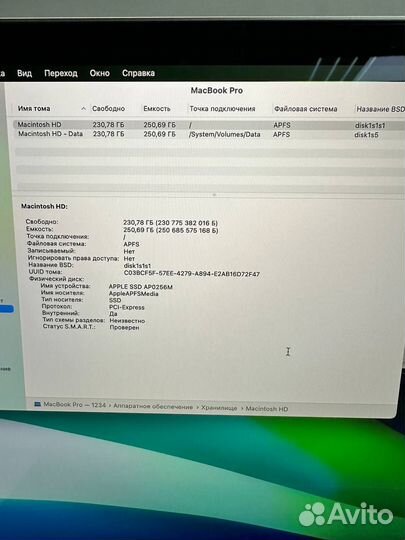Open the Вид menu
The width and height of the screenshot is (405, 540).
tap(24, 73)
